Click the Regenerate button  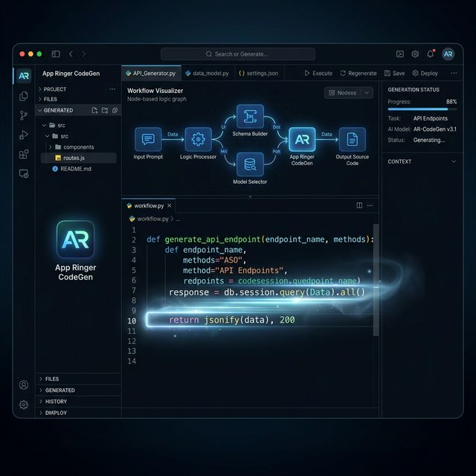point(358,73)
